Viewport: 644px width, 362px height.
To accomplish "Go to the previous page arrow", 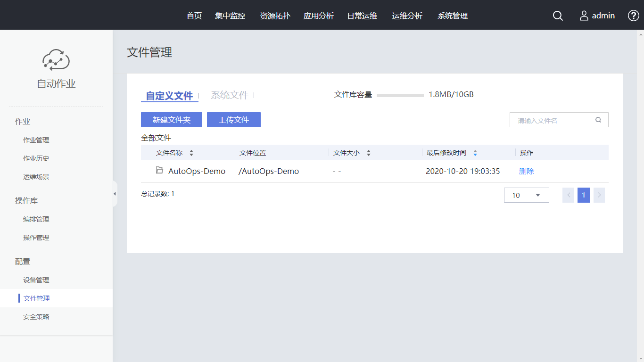I will [x=568, y=195].
